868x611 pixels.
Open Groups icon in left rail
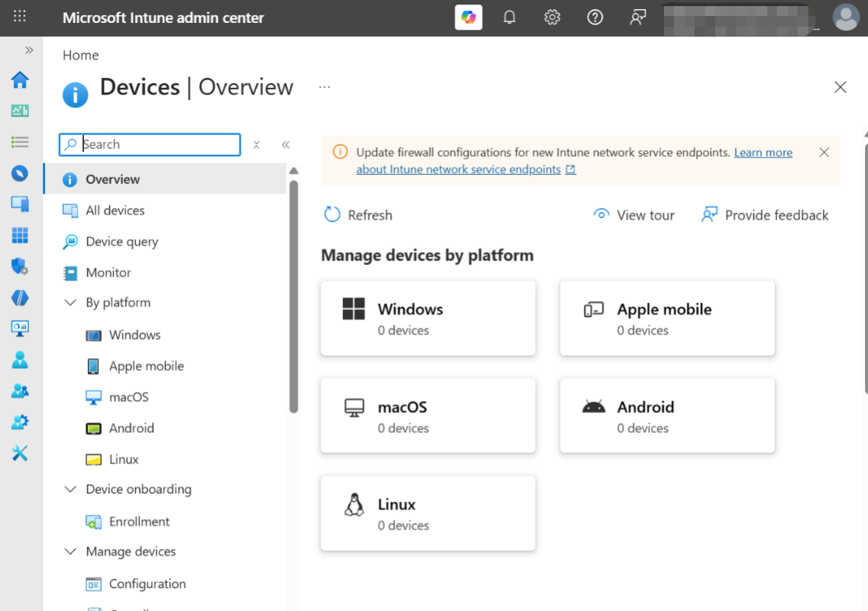point(20,391)
